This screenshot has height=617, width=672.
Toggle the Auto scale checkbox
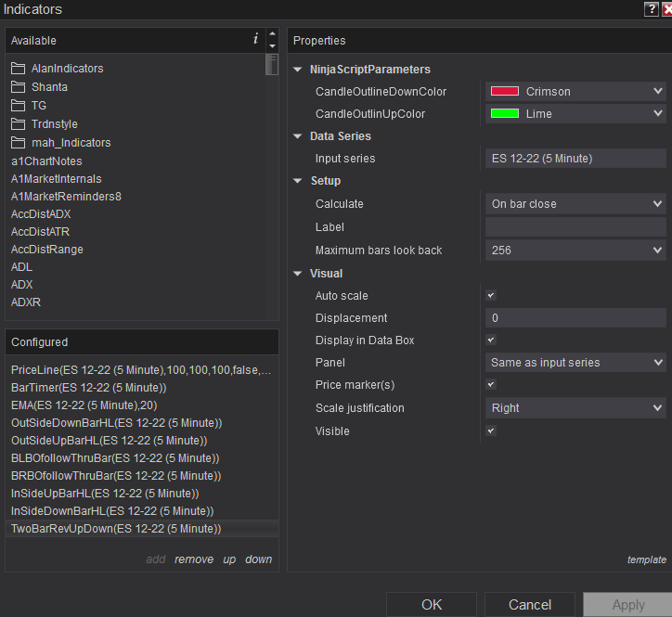(x=491, y=295)
